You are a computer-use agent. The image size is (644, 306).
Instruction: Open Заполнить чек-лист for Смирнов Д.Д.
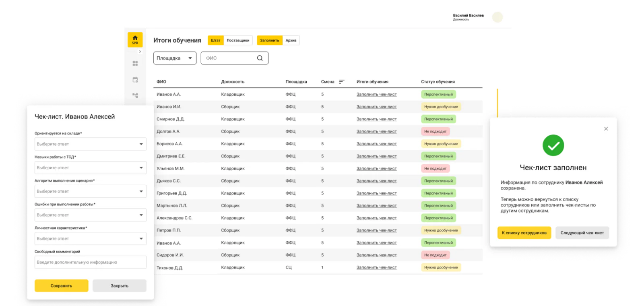[x=376, y=119]
